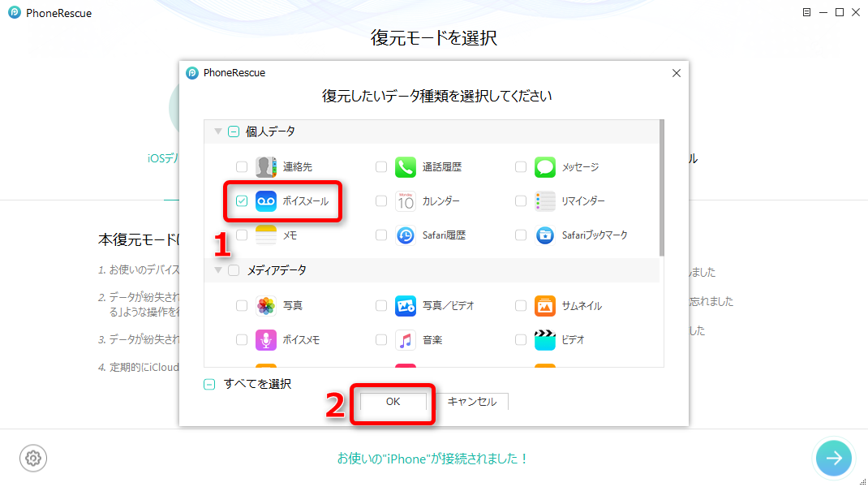Click the 通話履歴 phone icon
This screenshot has height=487, width=868.
point(406,166)
